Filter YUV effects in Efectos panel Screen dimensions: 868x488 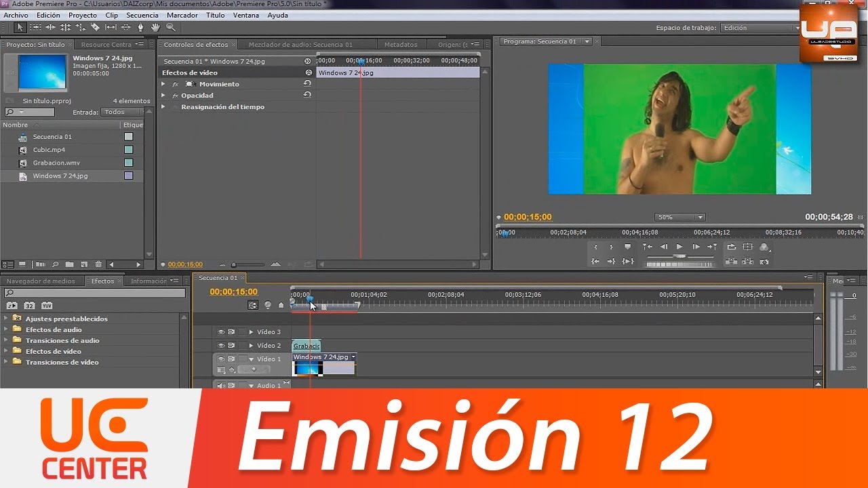coord(47,306)
